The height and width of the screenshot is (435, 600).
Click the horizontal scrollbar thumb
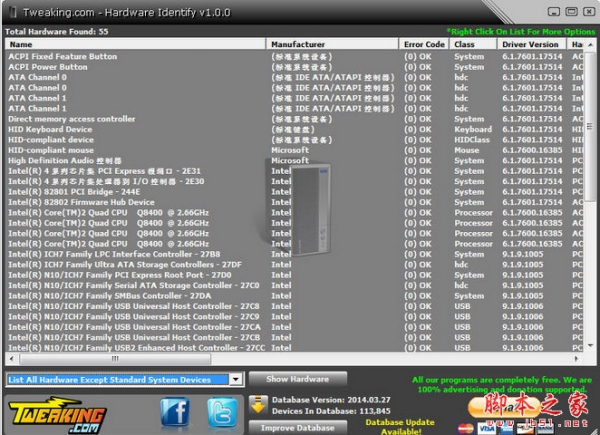pos(115,359)
